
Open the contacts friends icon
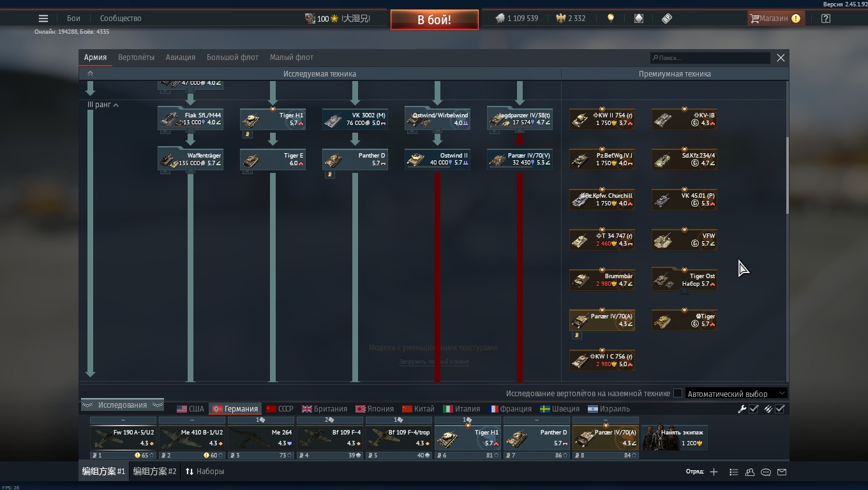tap(750, 472)
